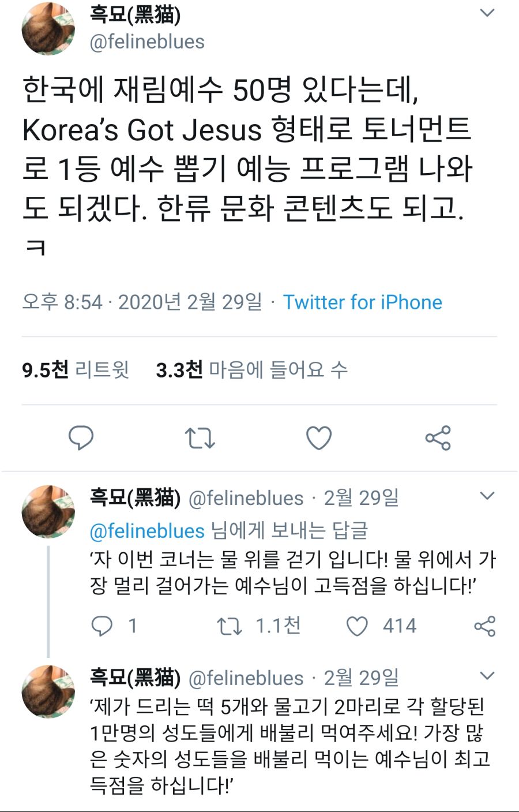Open @felineblues mention link in reply

pyautogui.click(x=147, y=530)
